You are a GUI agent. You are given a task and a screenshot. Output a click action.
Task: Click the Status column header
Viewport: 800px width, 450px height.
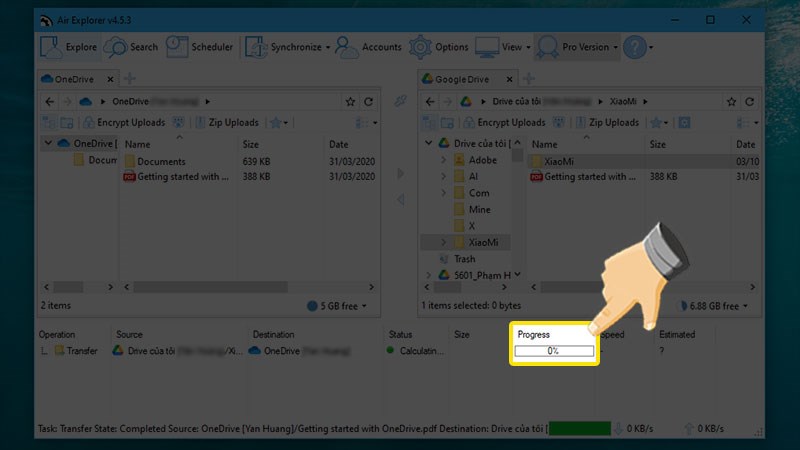401,335
